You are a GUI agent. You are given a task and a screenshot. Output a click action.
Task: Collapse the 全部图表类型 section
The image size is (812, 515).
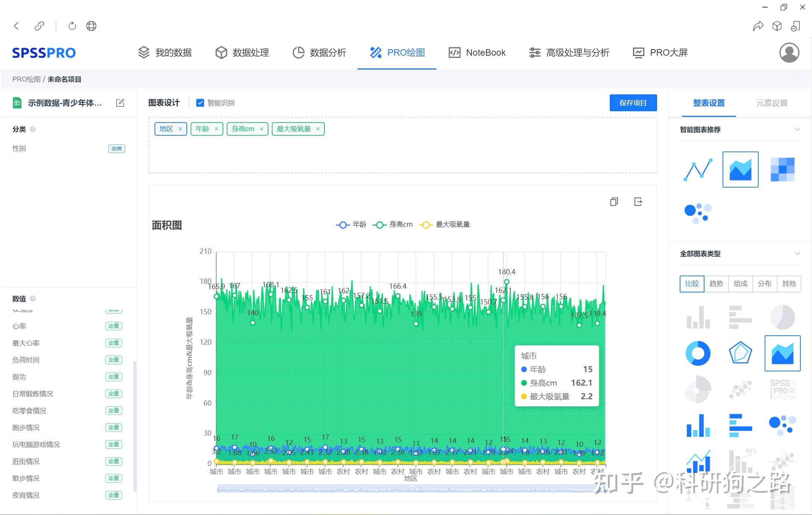[x=798, y=254]
